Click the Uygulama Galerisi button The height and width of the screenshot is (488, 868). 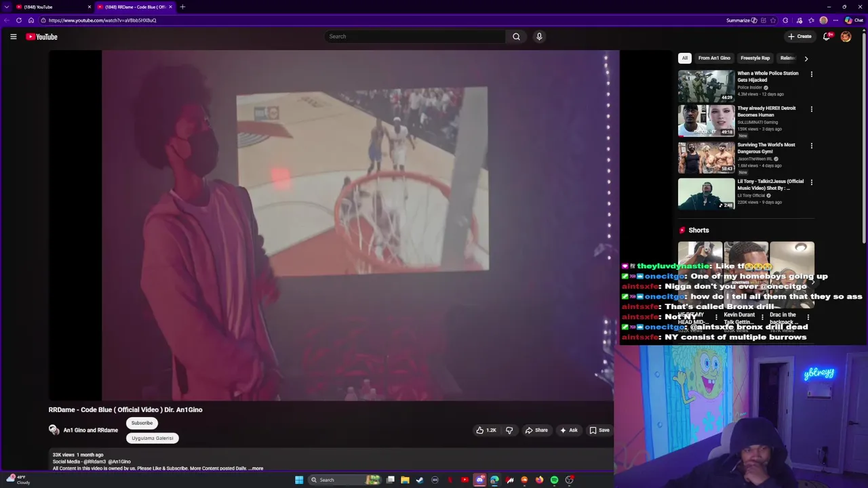153,438
